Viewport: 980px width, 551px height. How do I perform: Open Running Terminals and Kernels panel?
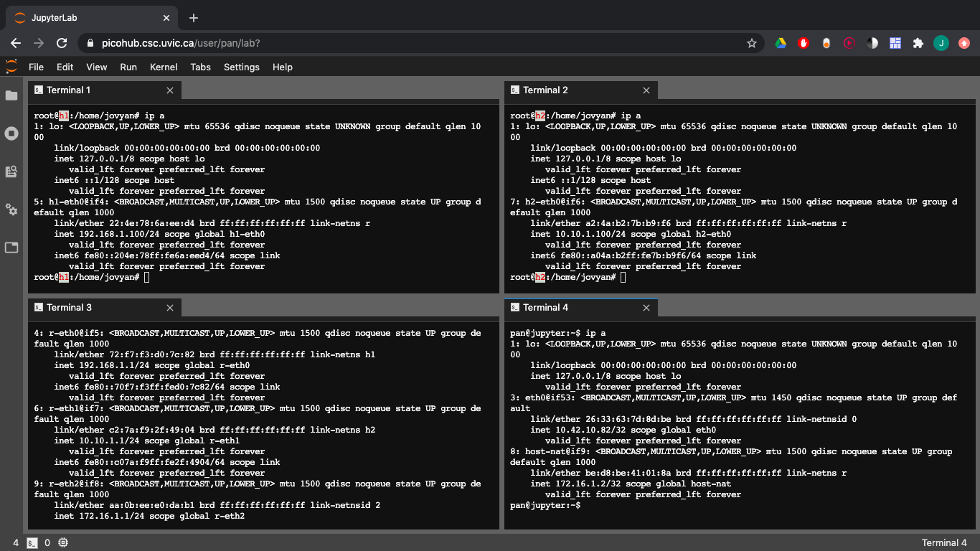coord(11,133)
